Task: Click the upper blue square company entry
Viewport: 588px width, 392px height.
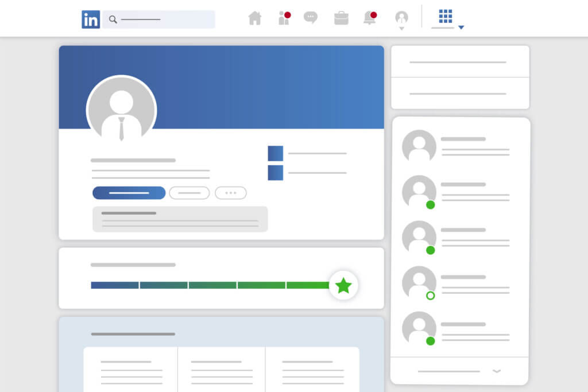Action: click(x=275, y=154)
